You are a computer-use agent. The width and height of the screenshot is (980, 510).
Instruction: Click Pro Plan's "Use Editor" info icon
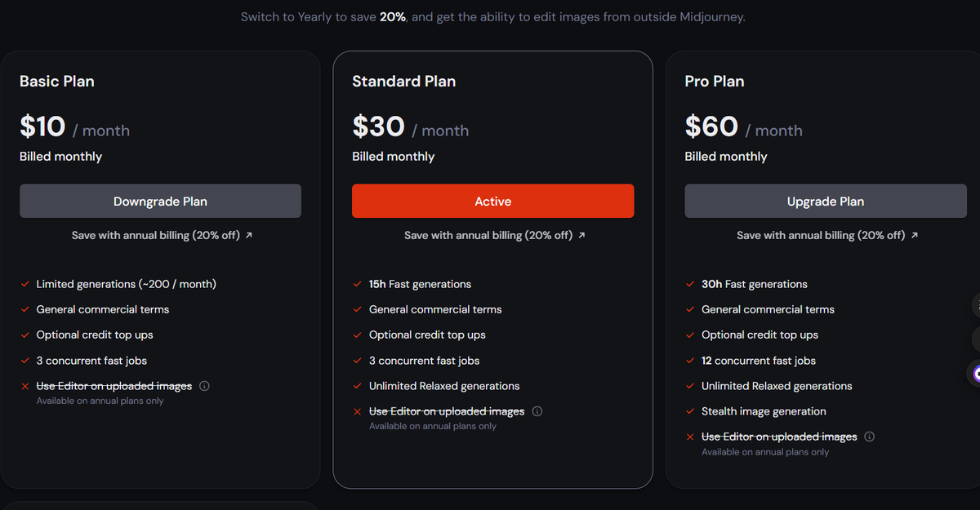click(x=870, y=437)
